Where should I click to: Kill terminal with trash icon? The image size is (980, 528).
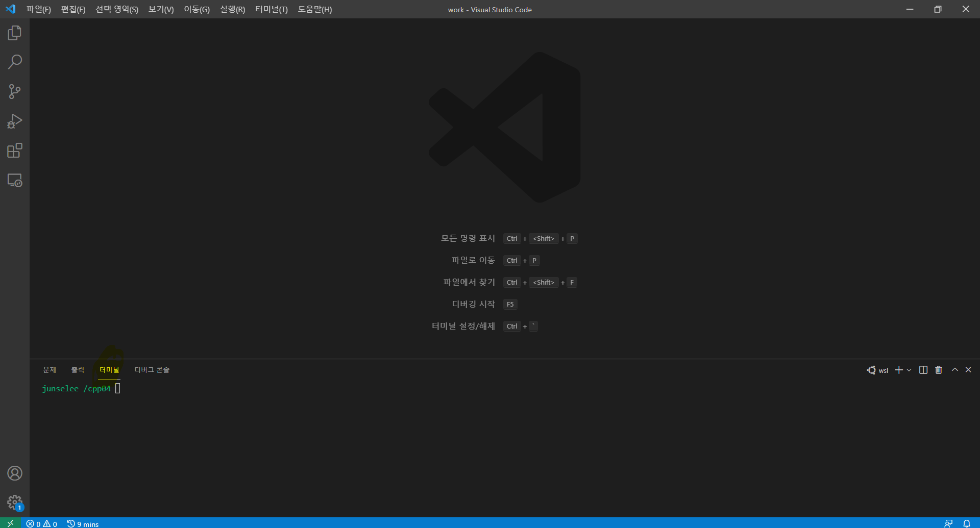click(939, 370)
